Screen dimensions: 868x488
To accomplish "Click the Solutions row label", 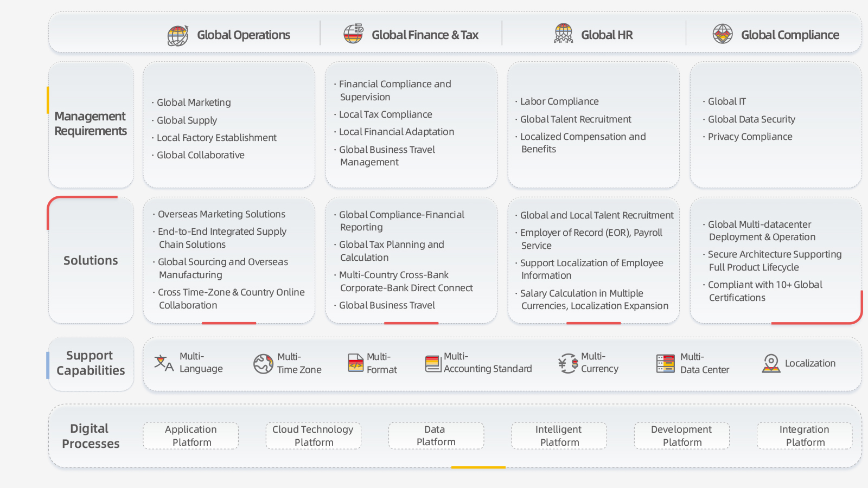I will [91, 261].
